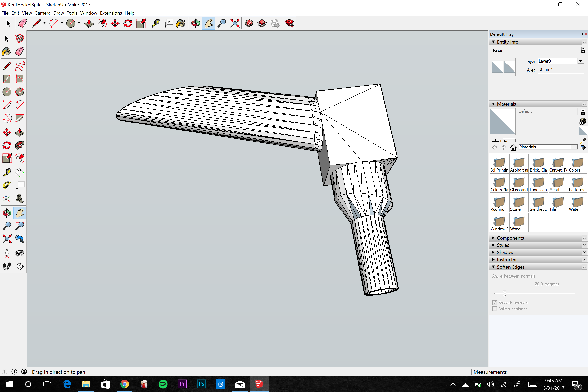Select the Eraser tool in left toolbar
Viewport: 588px width, 392px height.
20,52
